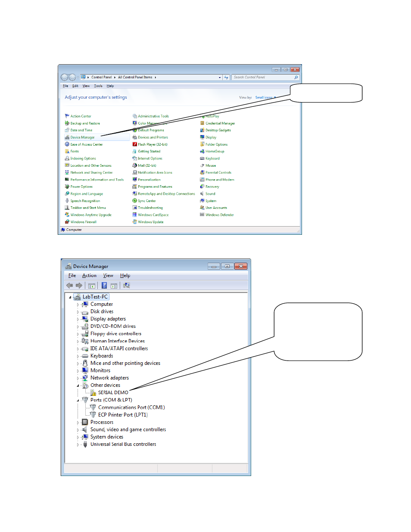Click the All Control Panel Items breadcrumb
The height and width of the screenshot is (532, 411).
[135, 78]
